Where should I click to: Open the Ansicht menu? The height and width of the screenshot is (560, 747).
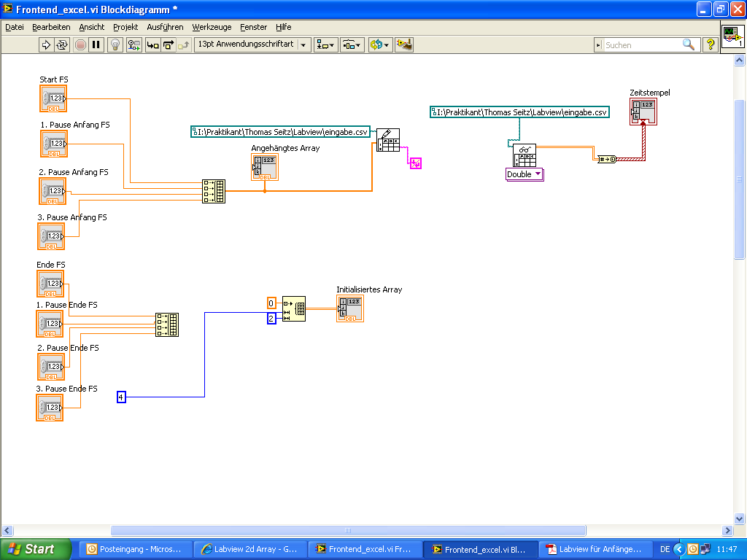tap(91, 27)
